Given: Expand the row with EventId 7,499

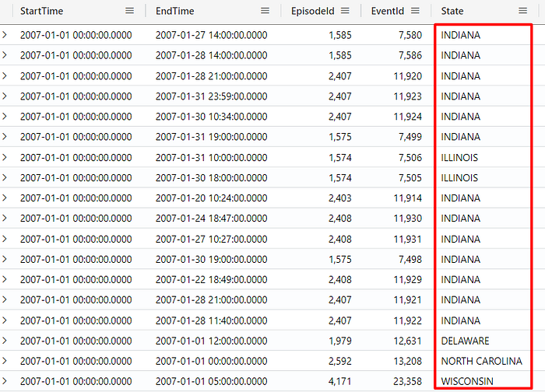Looking at the screenshot, I should pyautogui.click(x=5, y=136).
